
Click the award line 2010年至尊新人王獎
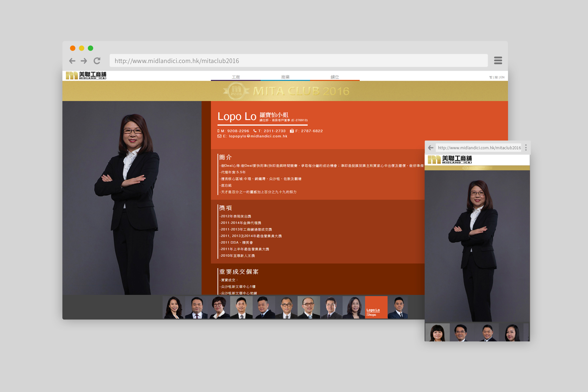coord(237,255)
